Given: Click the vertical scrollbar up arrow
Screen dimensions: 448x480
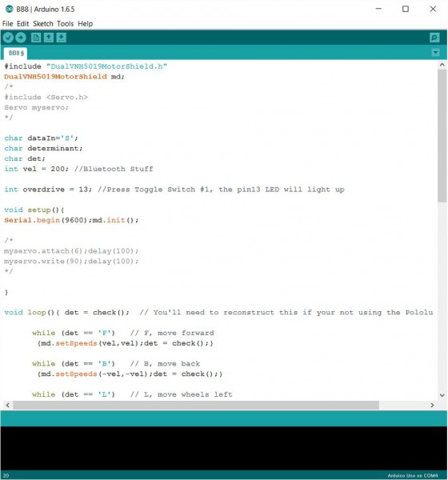Looking at the screenshot, I should [442, 65].
